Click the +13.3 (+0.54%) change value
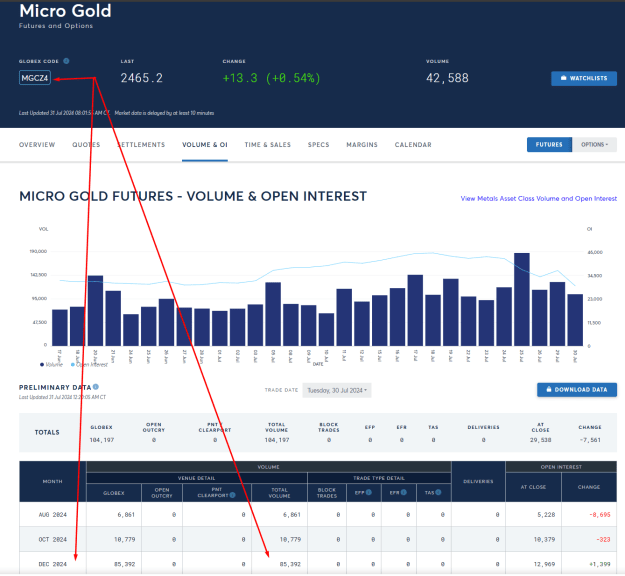 271,78
